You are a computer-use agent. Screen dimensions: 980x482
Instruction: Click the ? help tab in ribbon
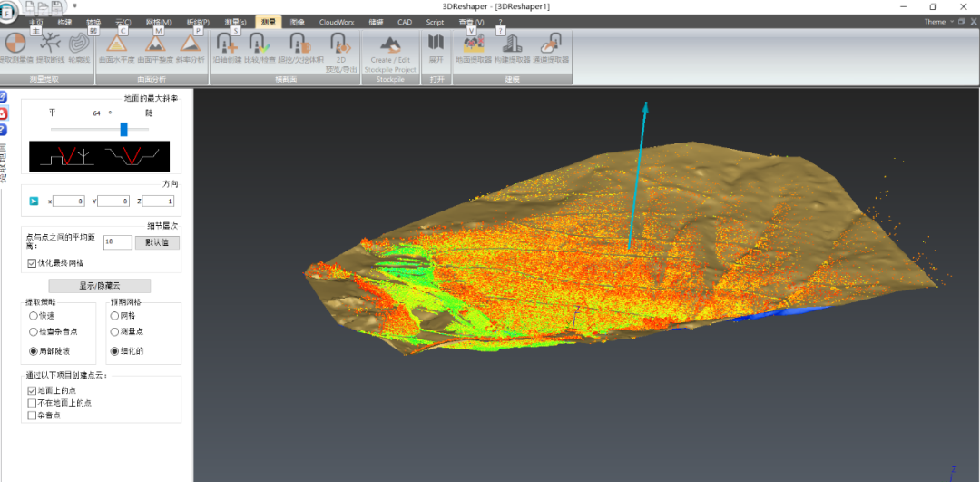click(x=500, y=22)
